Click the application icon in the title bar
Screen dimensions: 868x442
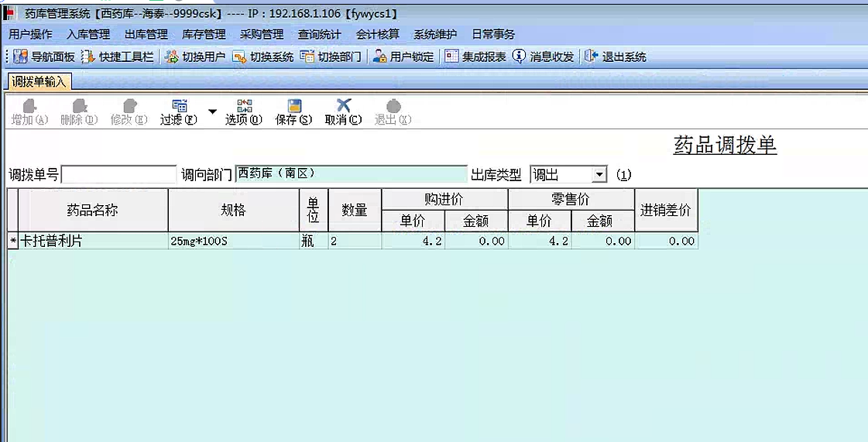click(9, 14)
